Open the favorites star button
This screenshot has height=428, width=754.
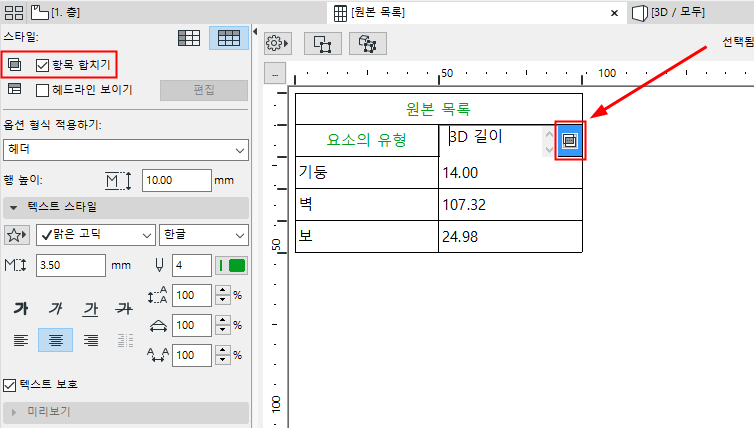click(x=17, y=235)
